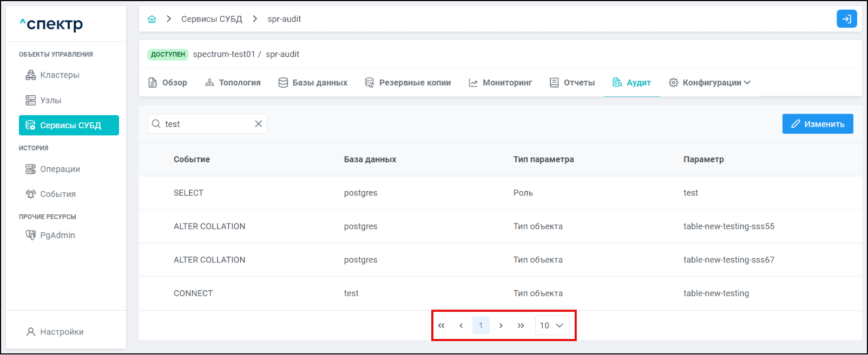Open rows-per-page dropdown showing 10

552,325
